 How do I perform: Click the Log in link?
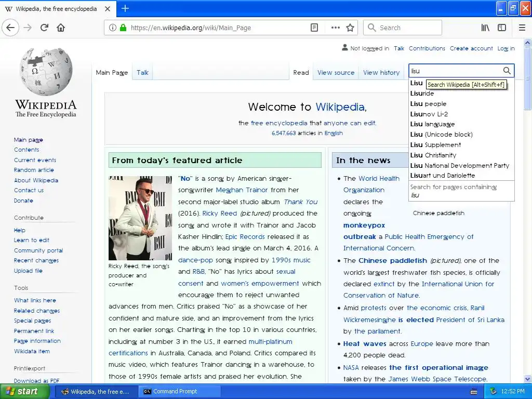pos(506,48)
